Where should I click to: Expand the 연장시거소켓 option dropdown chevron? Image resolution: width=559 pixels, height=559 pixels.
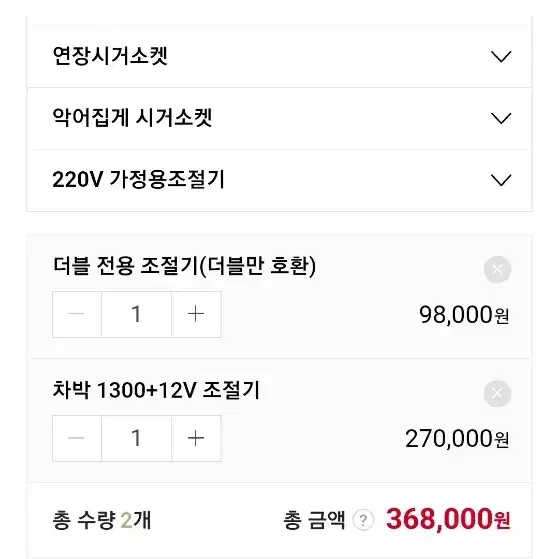click(501, 57)
